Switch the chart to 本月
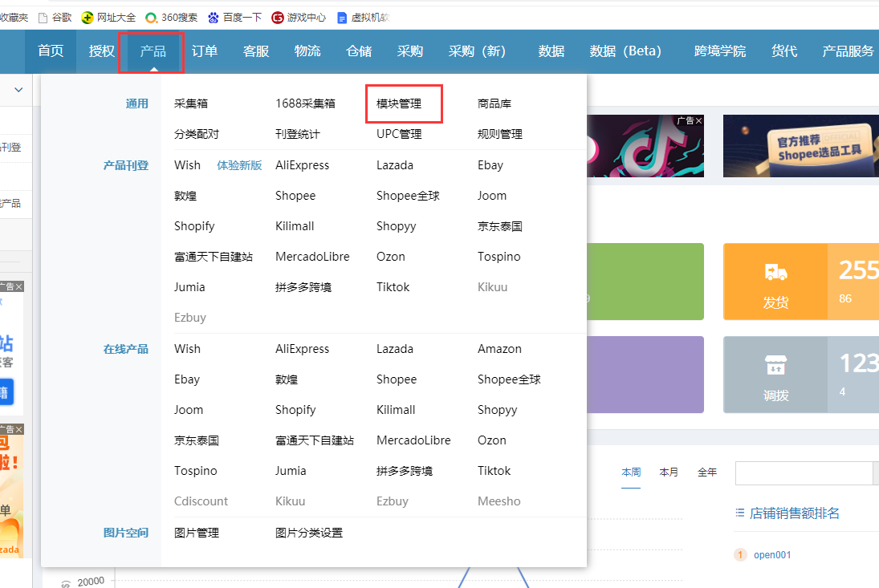This screenshot has height=588, width=879. 668,472
